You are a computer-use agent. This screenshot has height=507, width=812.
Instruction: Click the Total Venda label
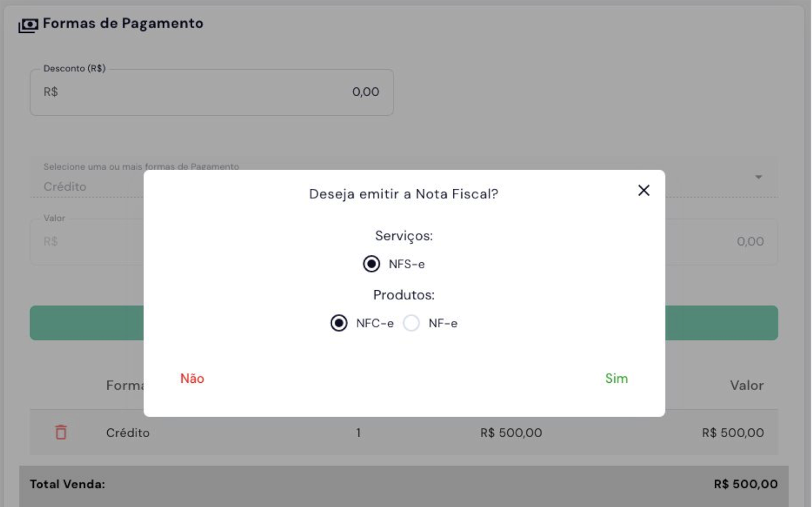pyautogui.click(x=67, y=484)
